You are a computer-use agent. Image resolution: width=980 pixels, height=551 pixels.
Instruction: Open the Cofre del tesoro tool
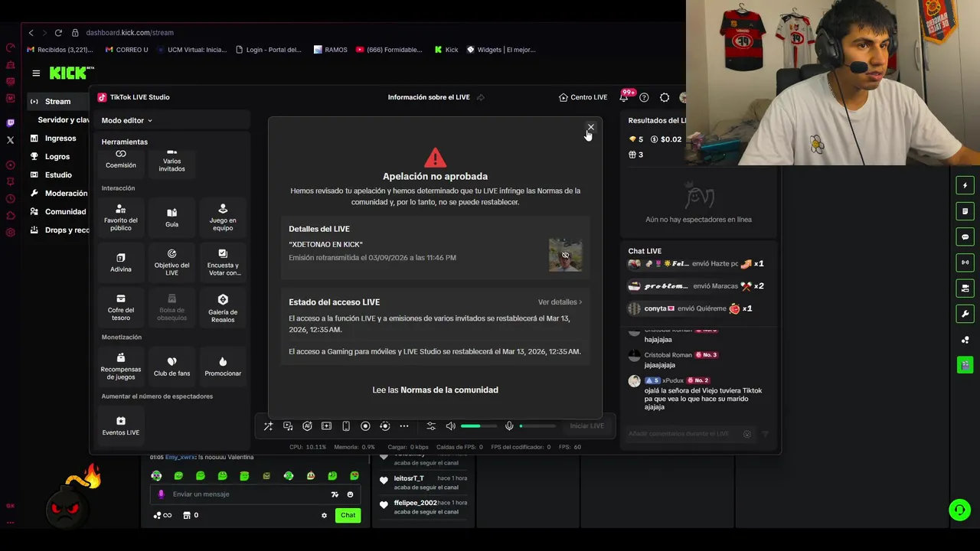click(x=121, y=307)
